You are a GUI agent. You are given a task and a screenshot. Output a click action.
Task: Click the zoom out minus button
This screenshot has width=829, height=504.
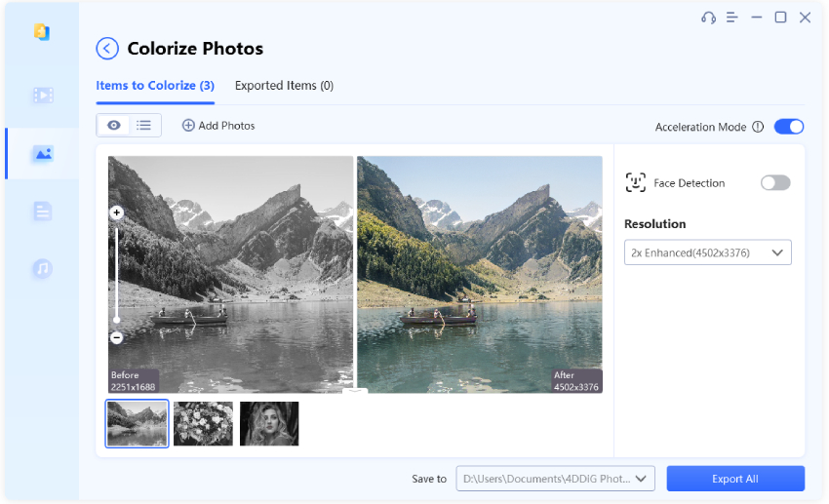click(116, 337)
